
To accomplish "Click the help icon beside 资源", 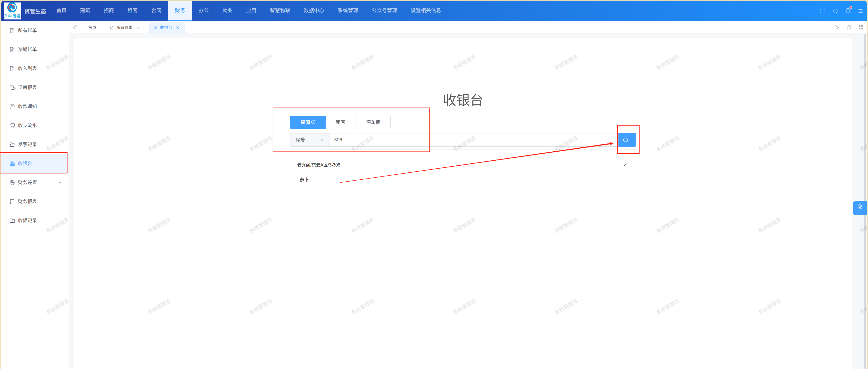I will 313,122.
